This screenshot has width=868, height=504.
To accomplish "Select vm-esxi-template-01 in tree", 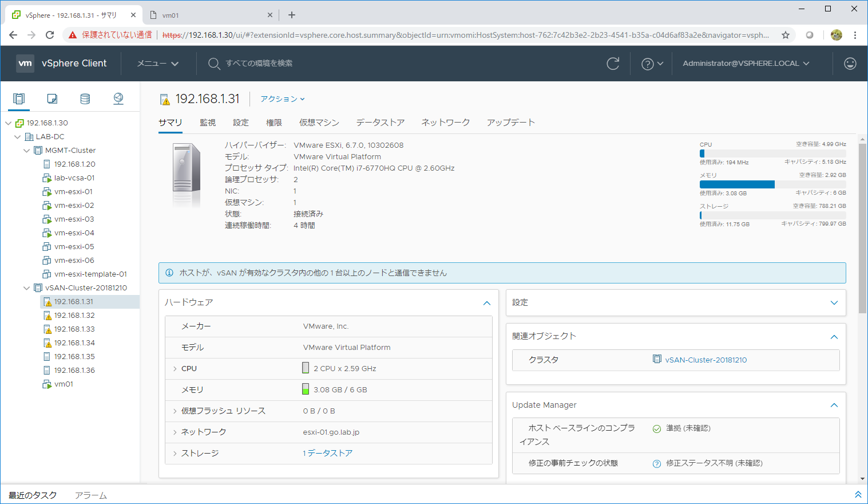I will [x=90, y=274].
